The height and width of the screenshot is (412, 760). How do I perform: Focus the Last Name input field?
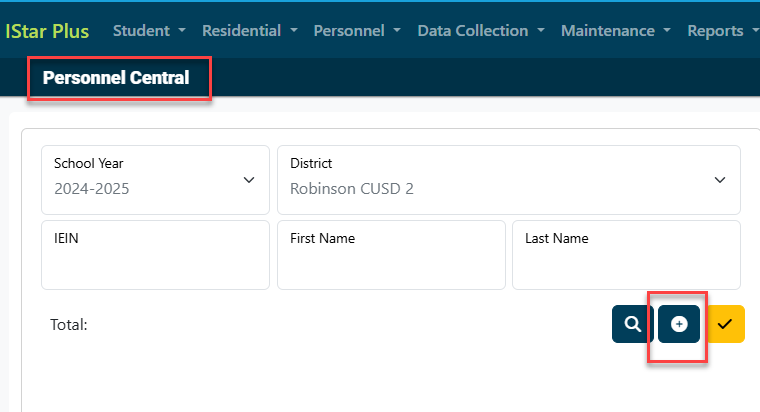(626, 255)
